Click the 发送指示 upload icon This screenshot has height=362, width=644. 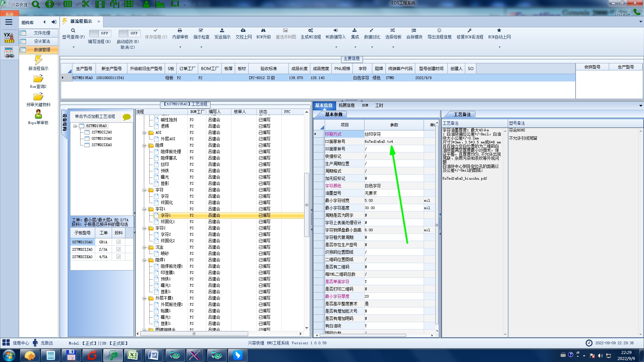pos(222,31)
